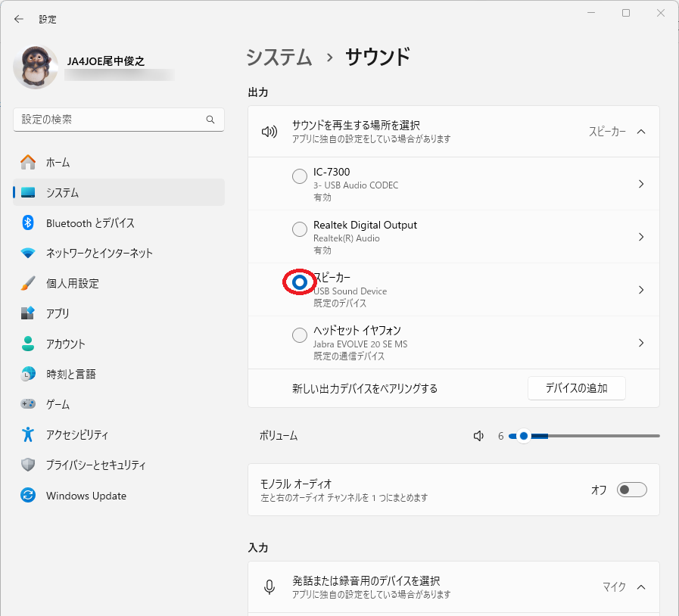679x616 pixels.
Task: Click the volume slider track
Action: click(x=584, y=436)
